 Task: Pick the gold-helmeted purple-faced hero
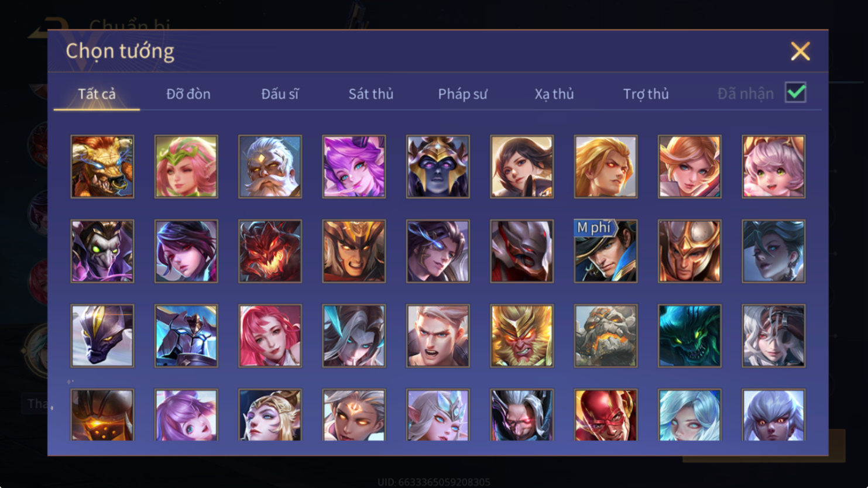(438, 167)
